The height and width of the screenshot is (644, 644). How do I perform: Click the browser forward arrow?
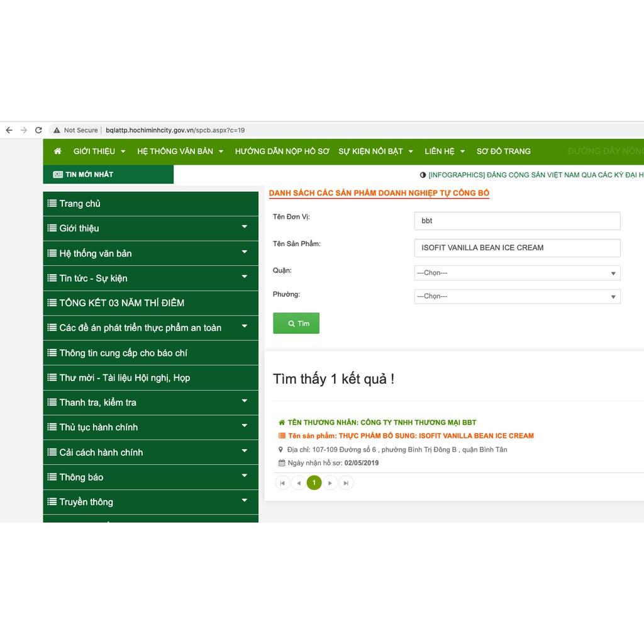pyautogui.click(x=24, y=130)
